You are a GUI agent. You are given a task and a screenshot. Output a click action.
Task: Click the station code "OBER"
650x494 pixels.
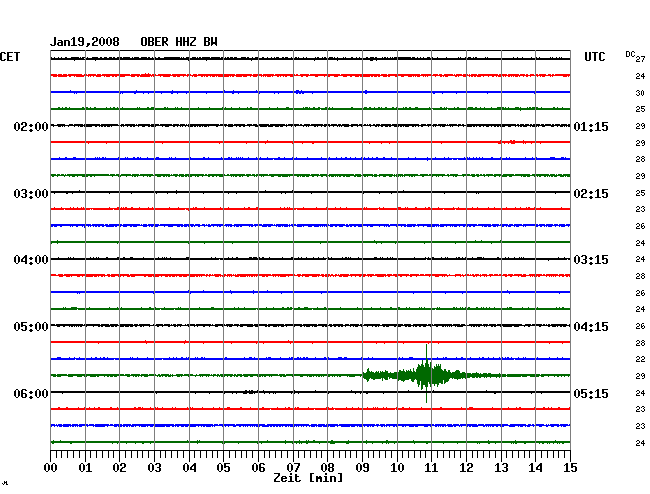[x=154, y=42]
